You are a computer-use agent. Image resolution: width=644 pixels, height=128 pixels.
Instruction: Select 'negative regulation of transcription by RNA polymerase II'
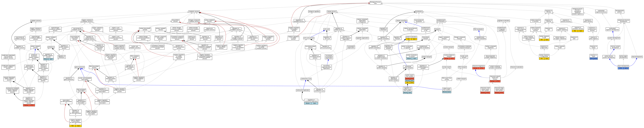point(75,123)
